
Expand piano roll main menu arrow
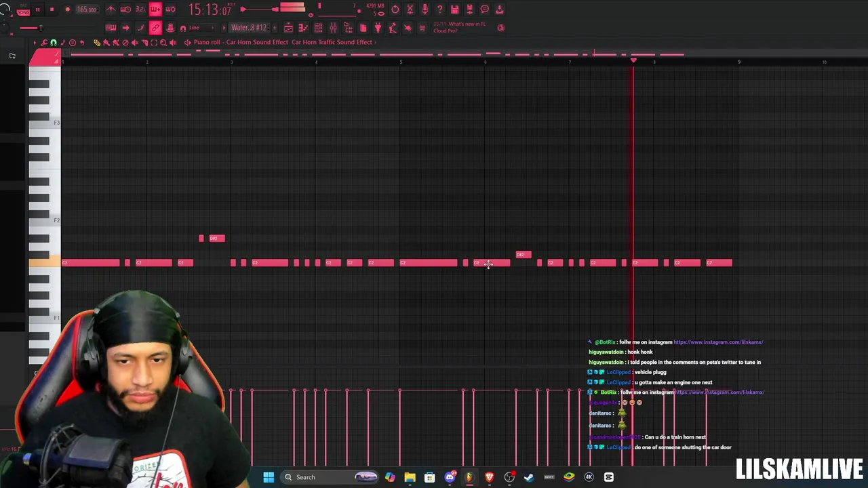tap(35, 42)
